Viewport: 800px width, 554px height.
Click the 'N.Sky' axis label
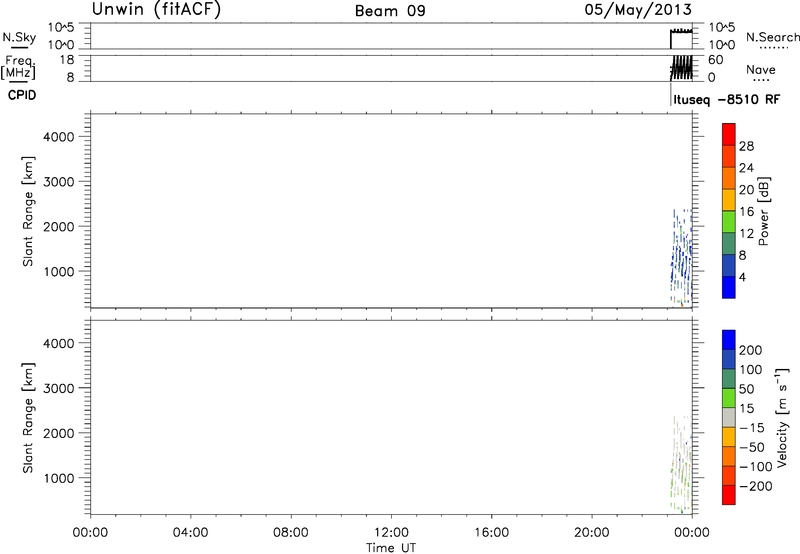[x=19, y=37]
